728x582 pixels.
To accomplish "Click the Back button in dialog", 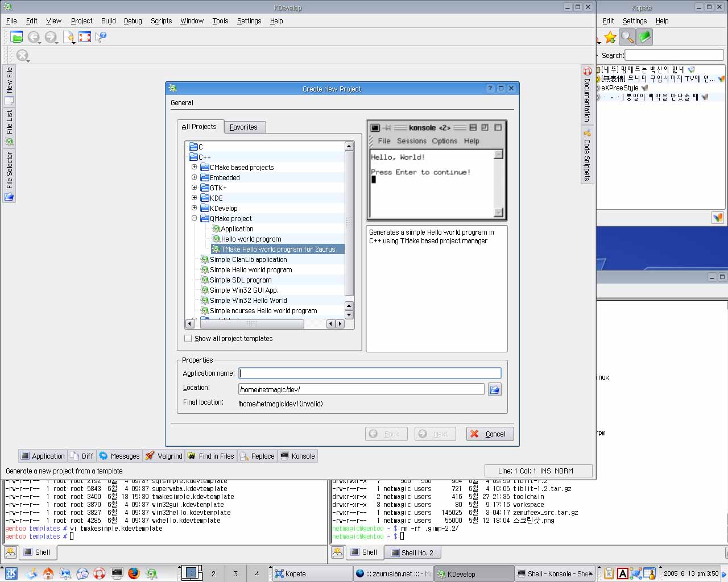I will click(386, 434).
